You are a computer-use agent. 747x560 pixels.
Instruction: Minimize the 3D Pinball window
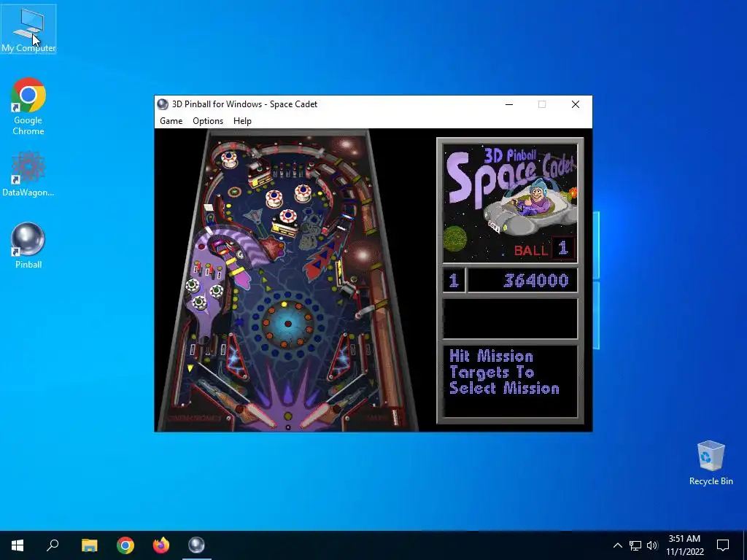click(x=509, y=104)
